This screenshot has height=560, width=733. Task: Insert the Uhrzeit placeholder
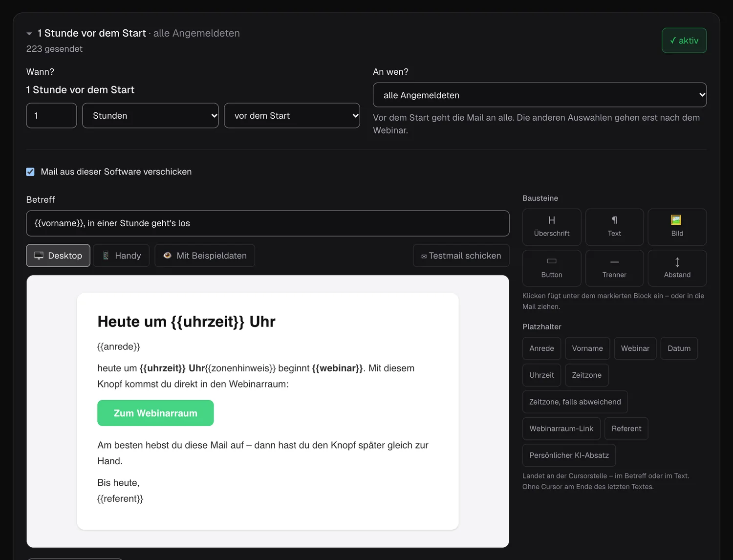541,375
